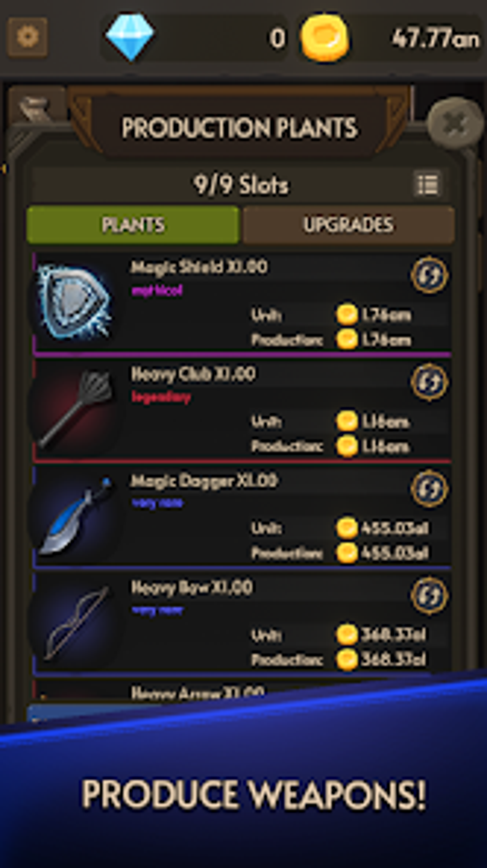487x868 pixels.
Task: Tap the Magic Shield X1.00 title
Action: tap(199, 267)
